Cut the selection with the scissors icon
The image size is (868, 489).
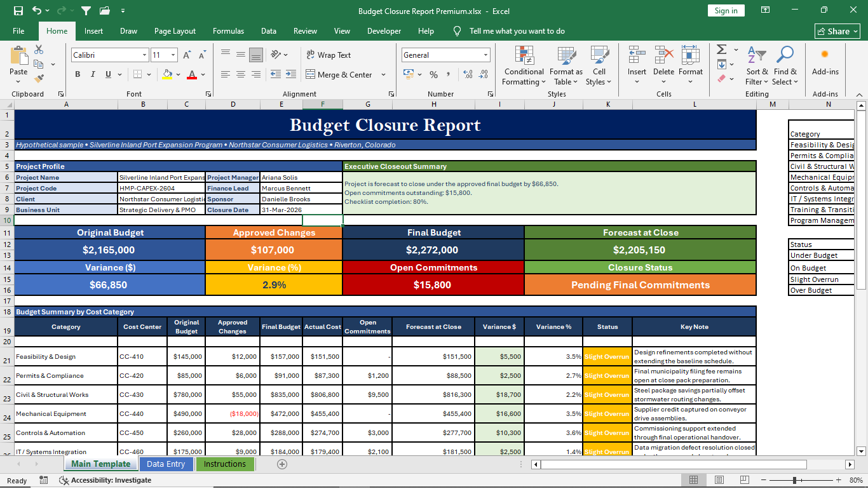point(39,50)
